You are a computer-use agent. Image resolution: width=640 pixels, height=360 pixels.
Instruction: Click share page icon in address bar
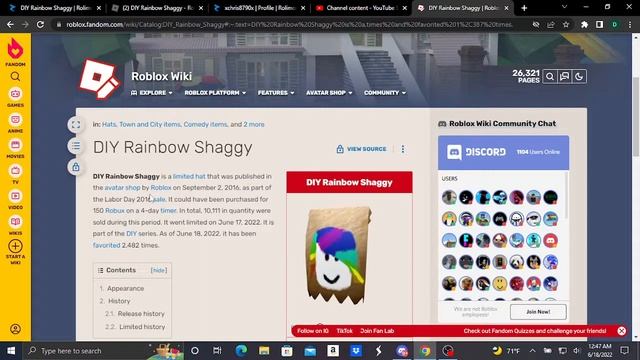pos(551,24)
